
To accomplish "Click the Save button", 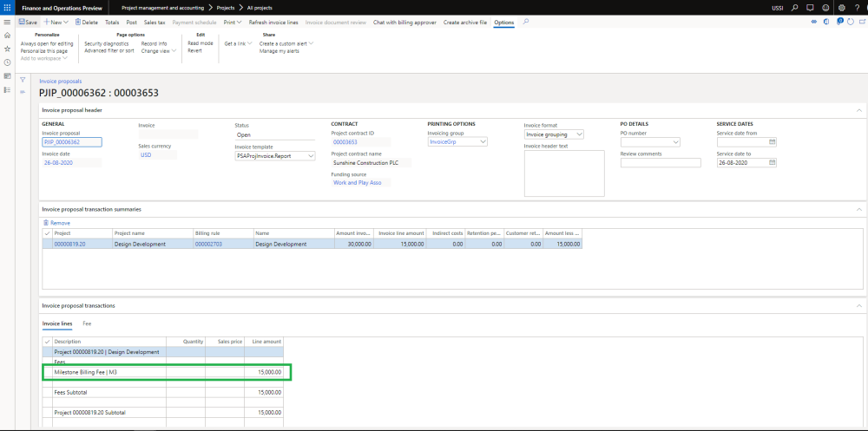I will point(28,22).
